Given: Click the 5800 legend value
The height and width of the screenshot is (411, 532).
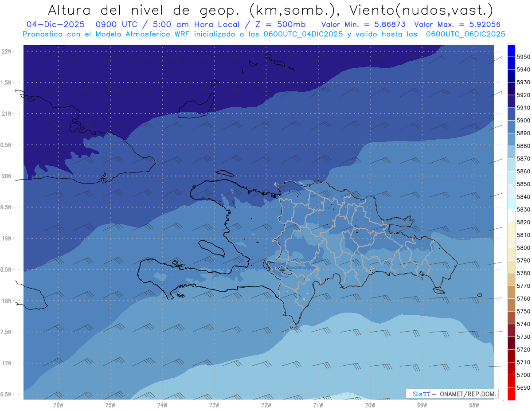Looking at the screenshot, I should click(x=524, y=247).
